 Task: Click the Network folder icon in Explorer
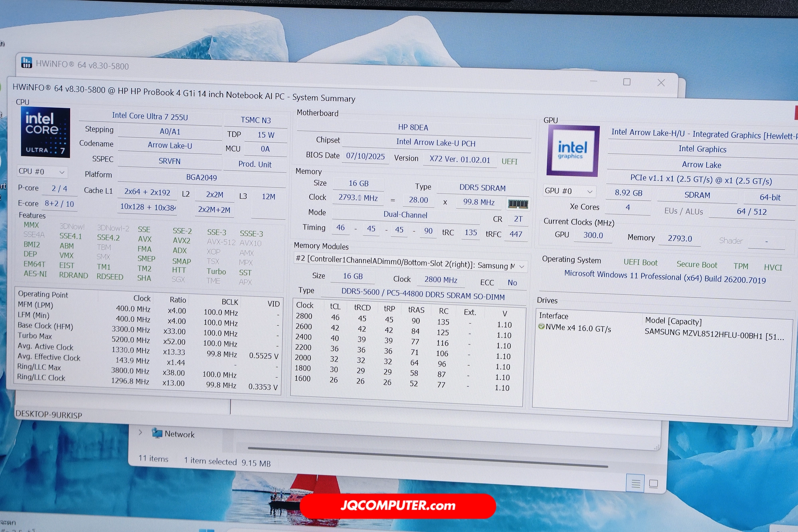coord(157,433)
